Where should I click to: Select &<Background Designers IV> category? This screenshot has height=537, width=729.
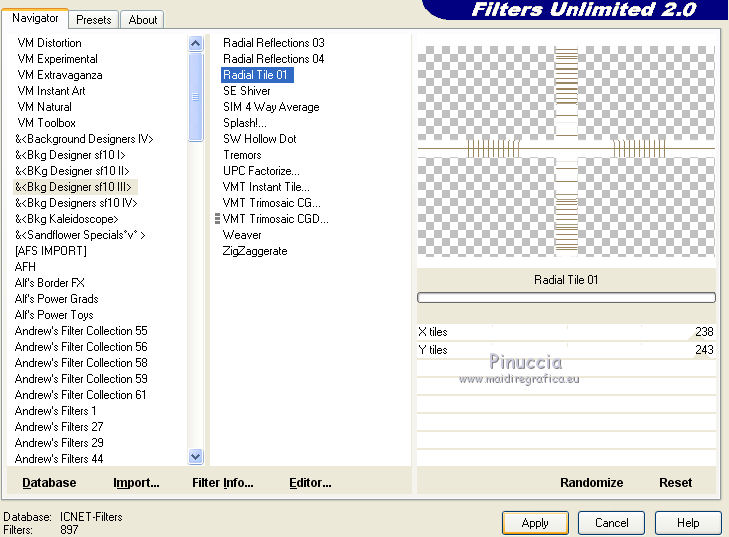[x=84, y=139]
